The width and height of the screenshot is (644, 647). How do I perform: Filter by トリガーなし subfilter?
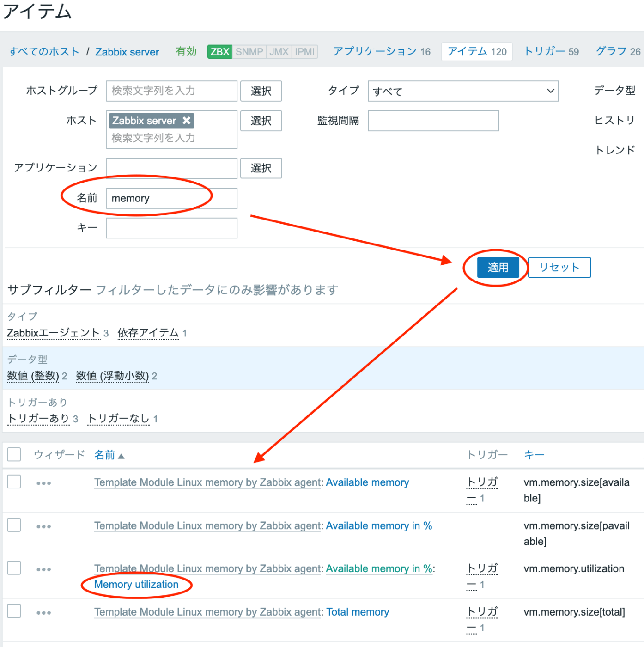pos(119,419)
